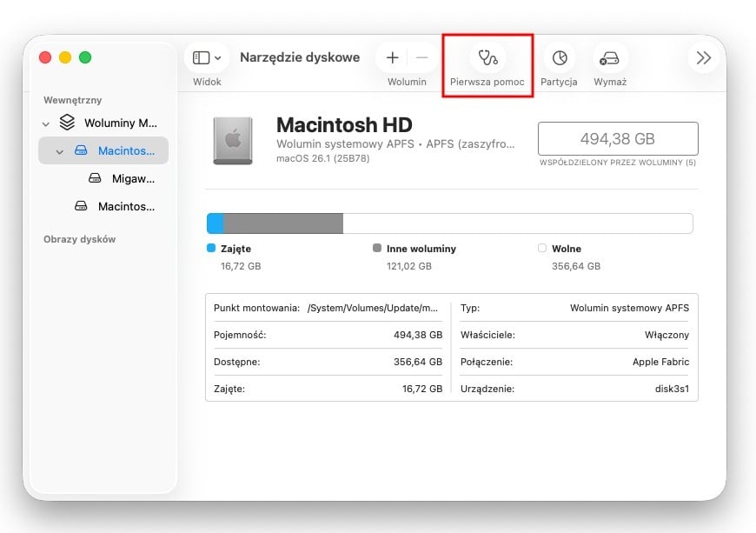The image size is (756, 533).
Task: Click the disk3s1 device value
Action: [672, 389]
